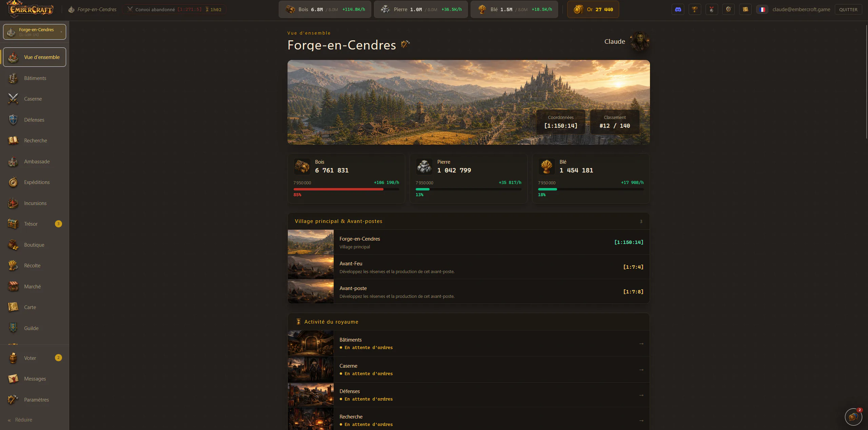Viewport: 868px width, 430px height.
Task: Click the Messages envelope icon
Action: [x=13, y=379]
